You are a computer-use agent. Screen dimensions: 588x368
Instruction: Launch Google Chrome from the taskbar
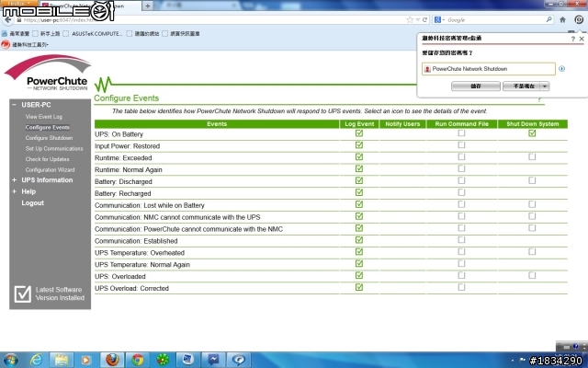[x=137, y=360]
